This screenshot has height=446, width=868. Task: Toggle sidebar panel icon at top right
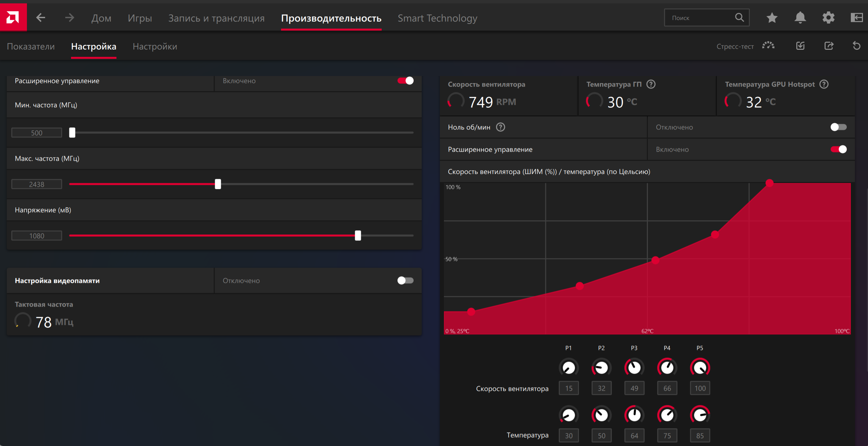click(x=856, y=17)
